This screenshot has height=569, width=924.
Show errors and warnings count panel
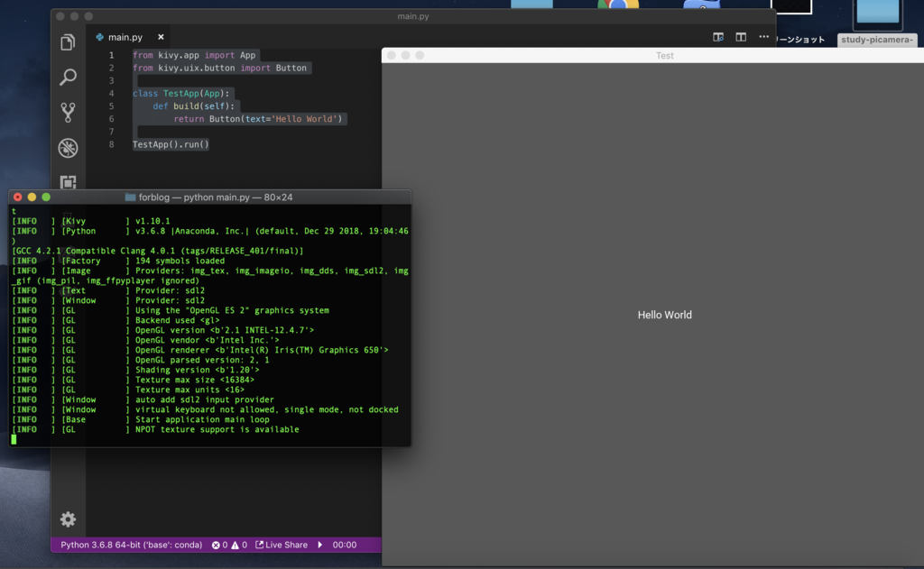[x=229, y=545]
